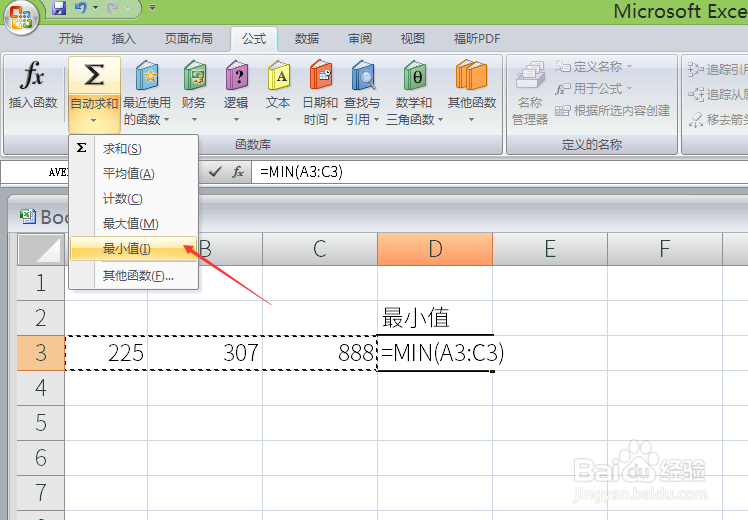This screenshot has height=520, width=748.
Task: Save workbook with quick access Save icon
Action: (59, 8)
